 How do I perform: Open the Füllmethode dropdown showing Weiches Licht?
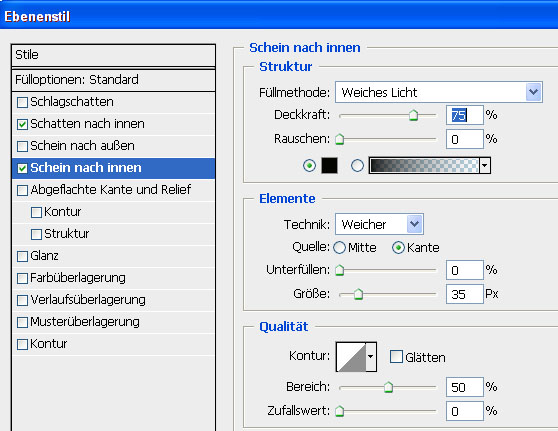point(438,93)
